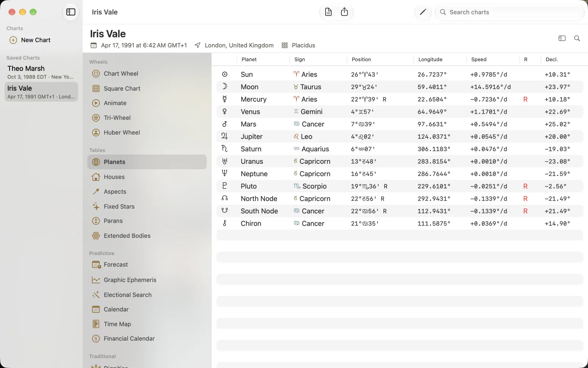Open the Tri-Wheel view
The height and width of the screenshot is (368, 588).
(x=147, y=118)
